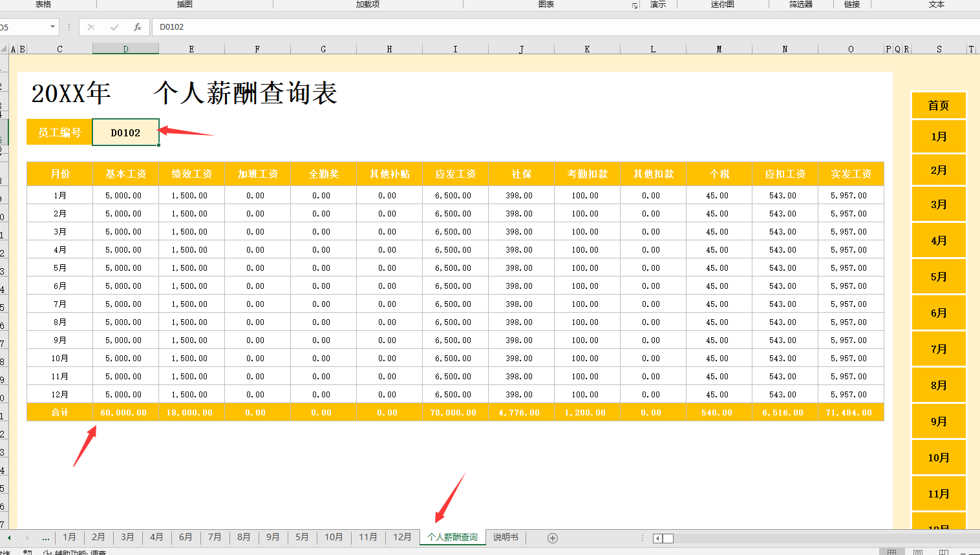Switch to the 1月 sheet tab

point(69,537)
